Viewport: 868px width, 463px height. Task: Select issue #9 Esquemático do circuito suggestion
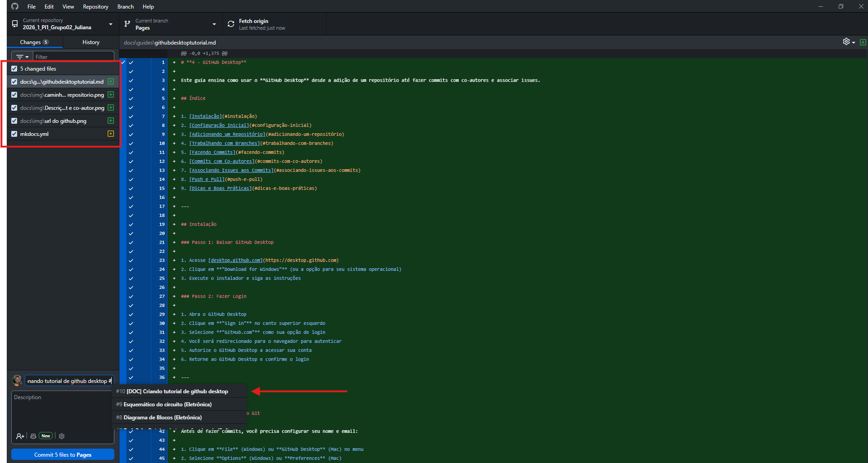(179, 405)
